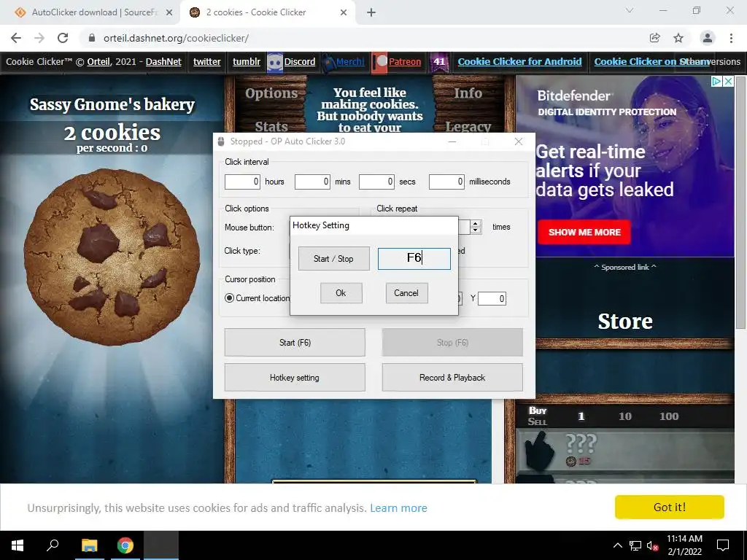The image size is (747, 560).
Task: Close the AutoClicker download tab
Action: (169, 13)
